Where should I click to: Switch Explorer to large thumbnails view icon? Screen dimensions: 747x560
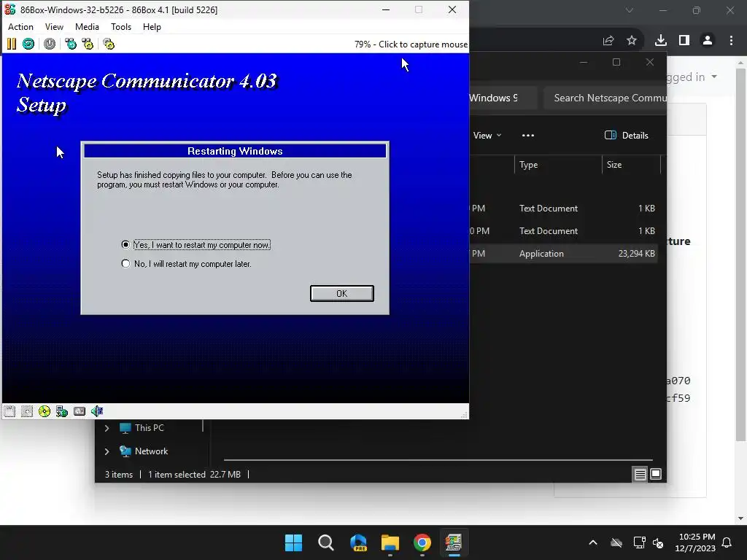click(656, 474)
